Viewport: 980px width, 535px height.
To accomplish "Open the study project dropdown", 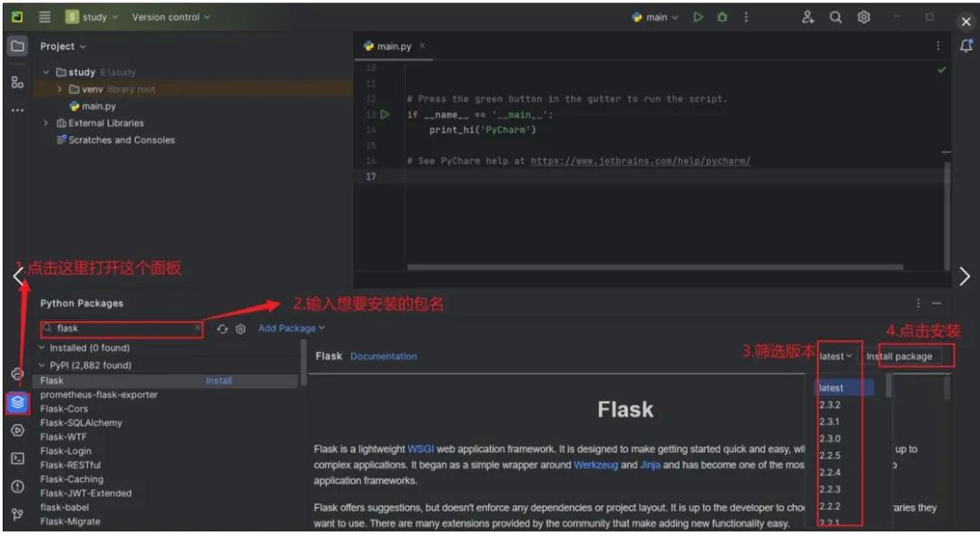I will pyautogui.click(x=92, y=17).
